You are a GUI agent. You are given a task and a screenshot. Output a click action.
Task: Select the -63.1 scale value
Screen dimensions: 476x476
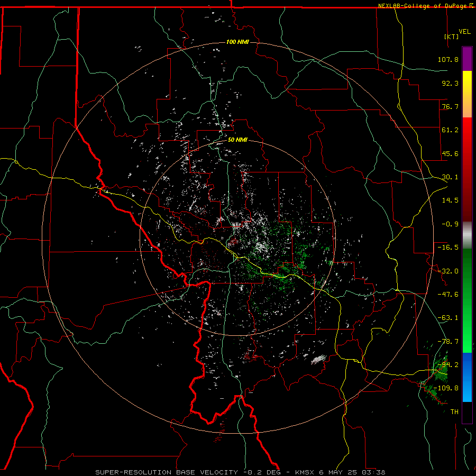pyautogui.click(x=448, y=318)
